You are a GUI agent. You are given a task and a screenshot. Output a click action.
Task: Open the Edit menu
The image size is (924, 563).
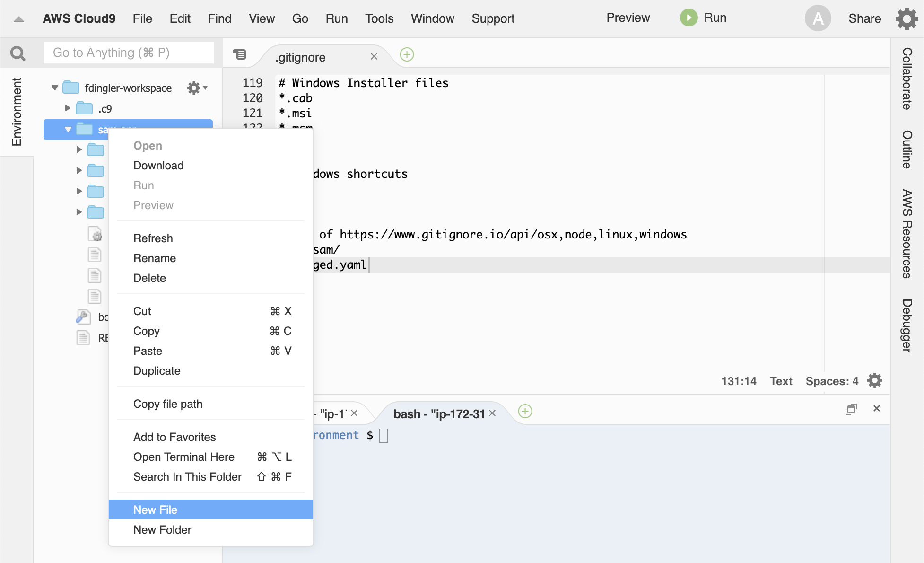pos(180,18)
